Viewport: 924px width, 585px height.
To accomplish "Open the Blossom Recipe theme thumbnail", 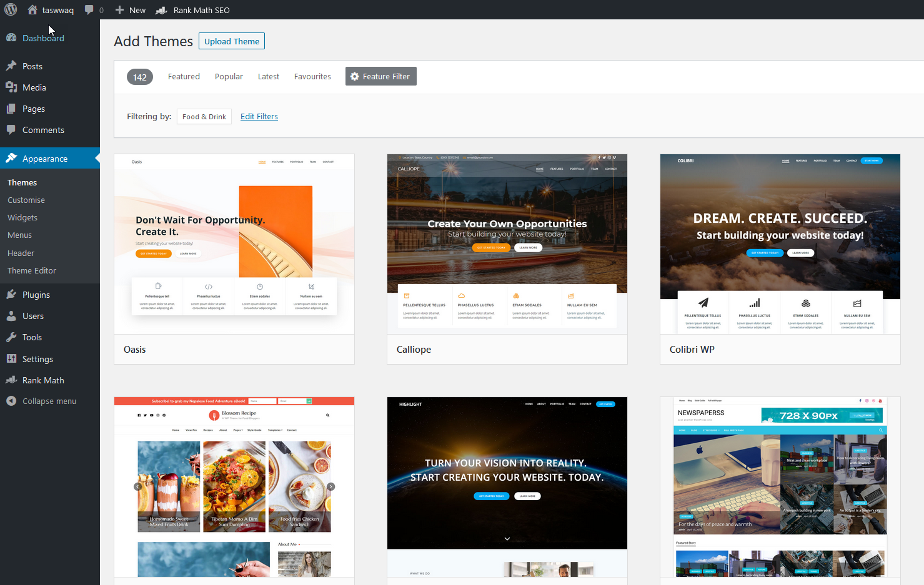I will (x=234, y=487).
